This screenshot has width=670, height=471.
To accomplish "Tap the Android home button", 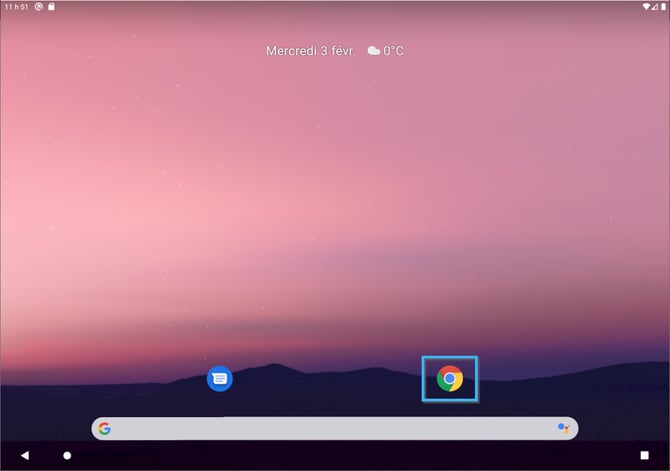I will pyautogui.click(x=67, y=456).
